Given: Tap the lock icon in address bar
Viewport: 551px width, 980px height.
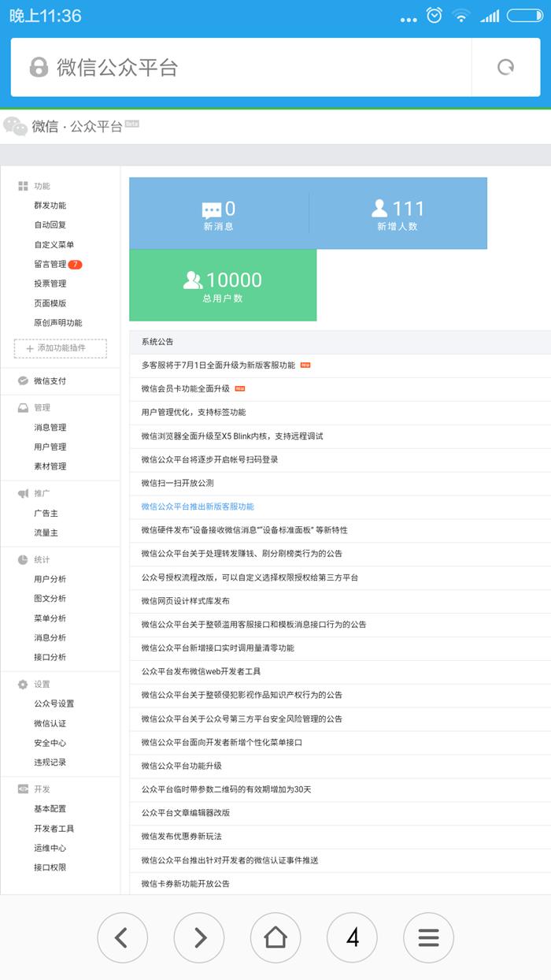Looking at the screenshot, I should [x=39, y=67].
